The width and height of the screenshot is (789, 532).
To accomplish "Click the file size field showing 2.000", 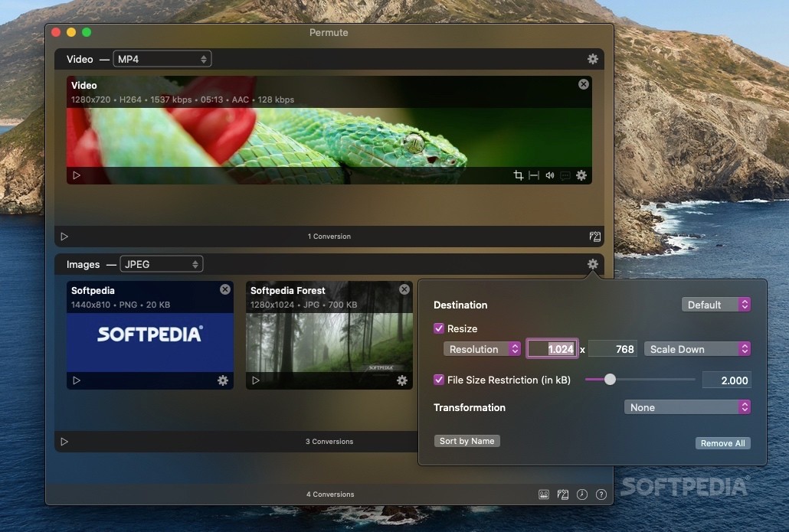I will tap(726, 380).
